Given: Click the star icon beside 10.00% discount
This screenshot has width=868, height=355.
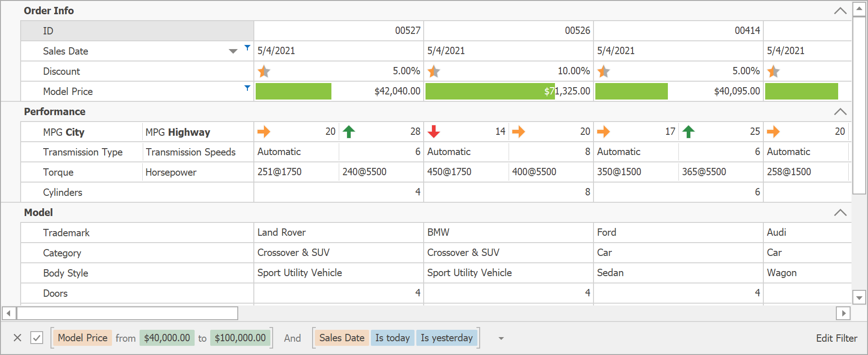Looking at the screenshot, I should [x=434, y=71].
